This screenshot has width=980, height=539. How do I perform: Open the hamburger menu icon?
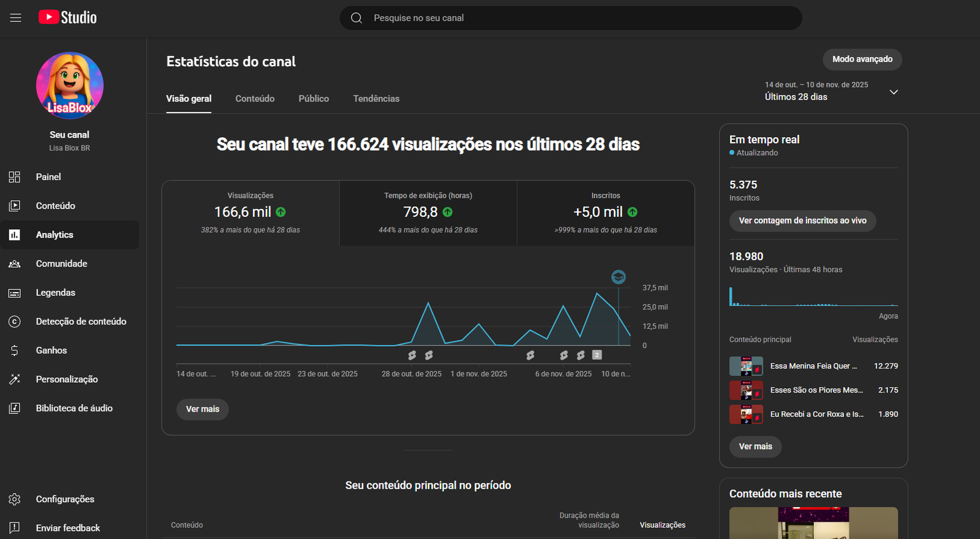(15, 18)
